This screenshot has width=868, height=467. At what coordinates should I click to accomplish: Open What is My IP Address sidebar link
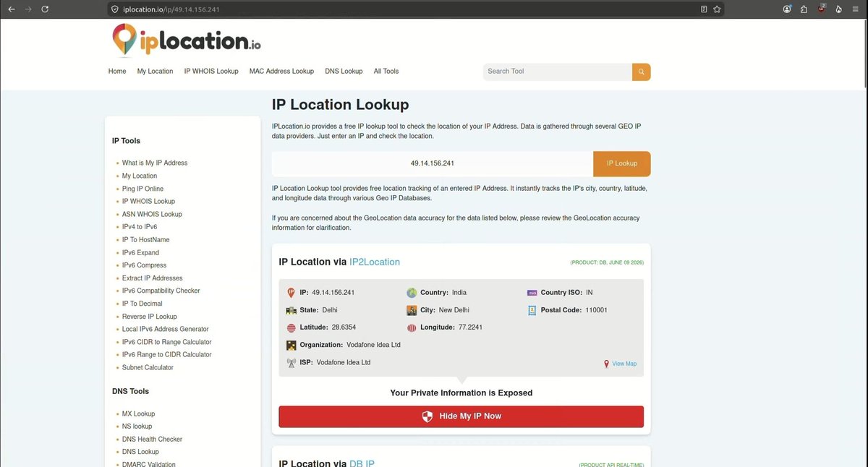click(x=155, y=163)
